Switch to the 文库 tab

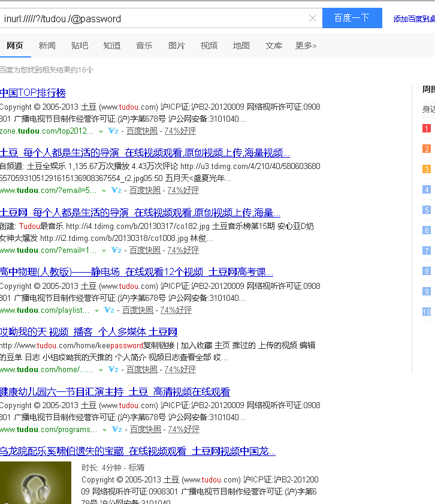[x=274, y=46]
